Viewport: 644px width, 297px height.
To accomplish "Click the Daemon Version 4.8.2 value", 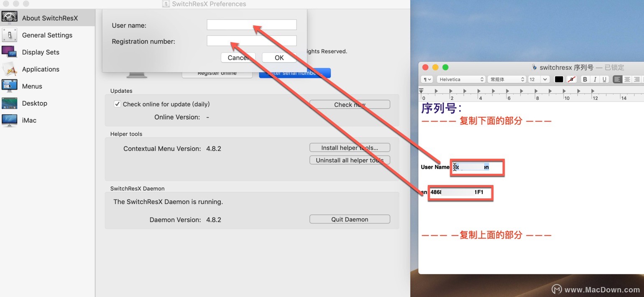I will (x=214, y=220).
